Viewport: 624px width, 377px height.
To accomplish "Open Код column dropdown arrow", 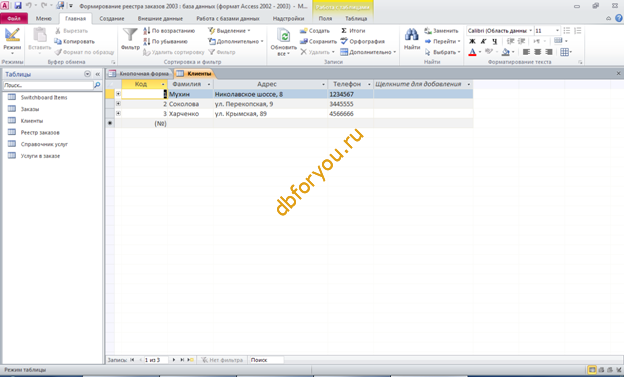I will click(163, 84).
